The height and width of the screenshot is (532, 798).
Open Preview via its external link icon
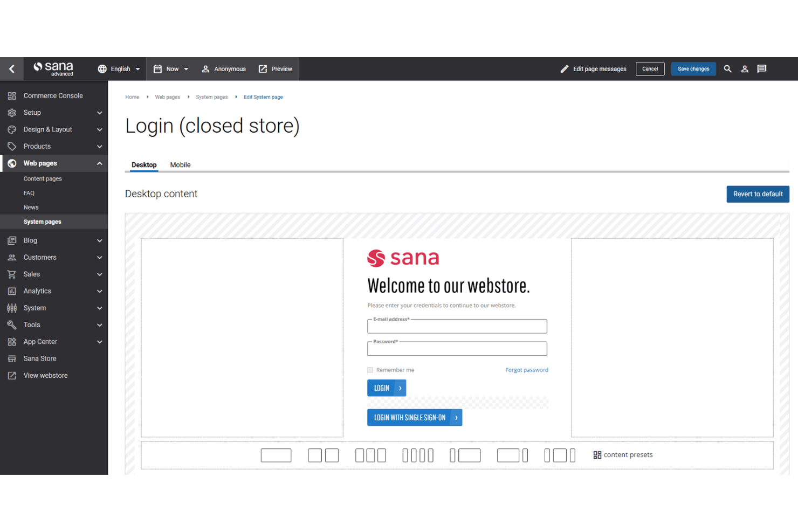click(263, 69)
